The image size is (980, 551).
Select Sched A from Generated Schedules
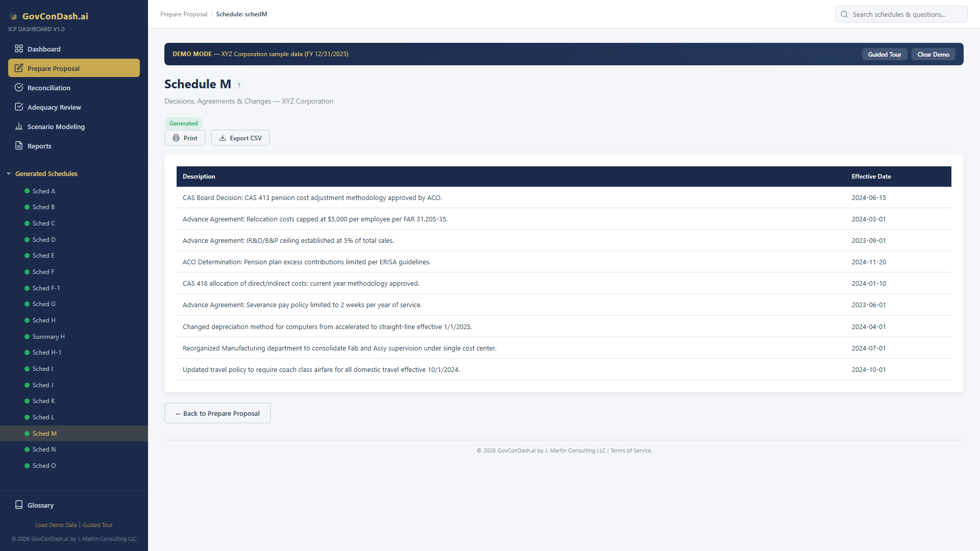pyautogui.click(x=43, y=191)
